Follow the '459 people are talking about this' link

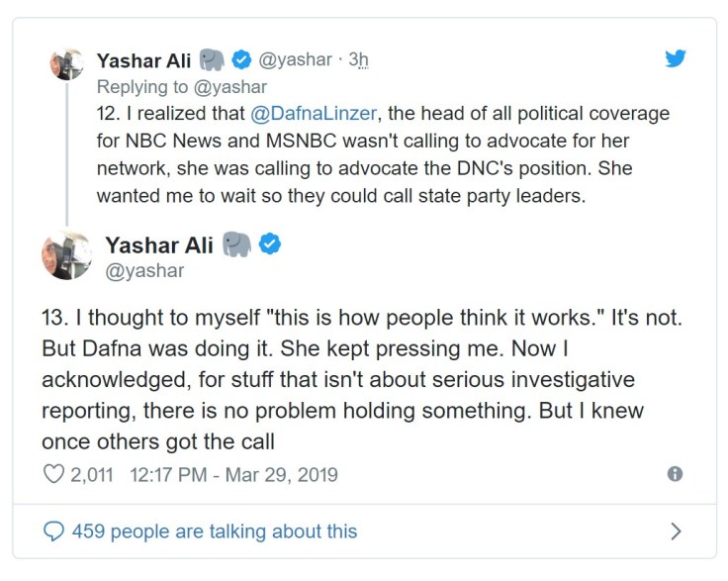(215, 532)
